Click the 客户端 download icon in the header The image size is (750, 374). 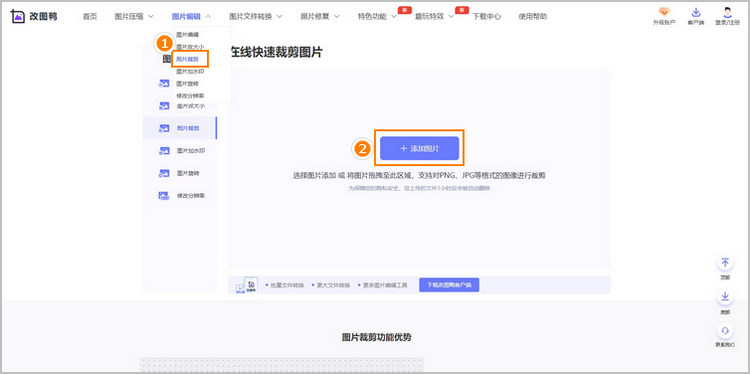tap(696, 12)
